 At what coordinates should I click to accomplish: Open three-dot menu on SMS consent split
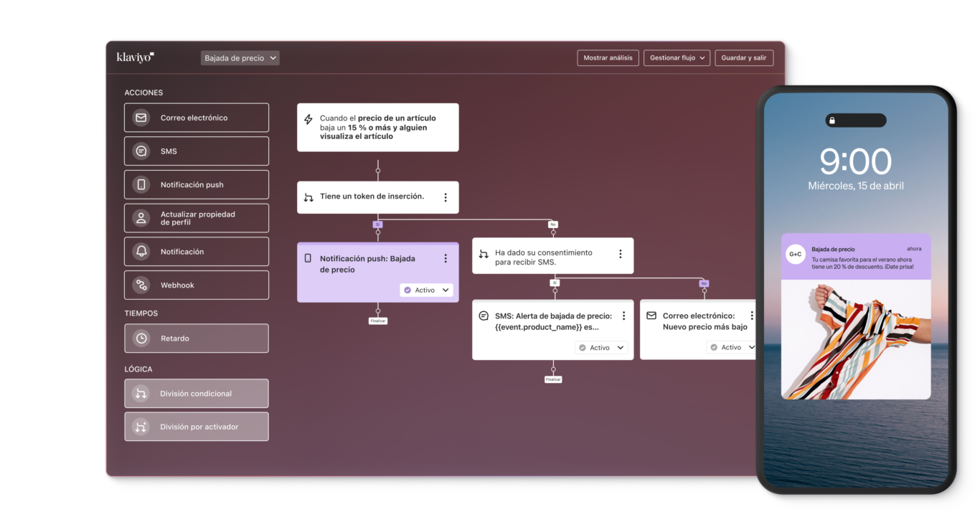[x=621, y=254]
